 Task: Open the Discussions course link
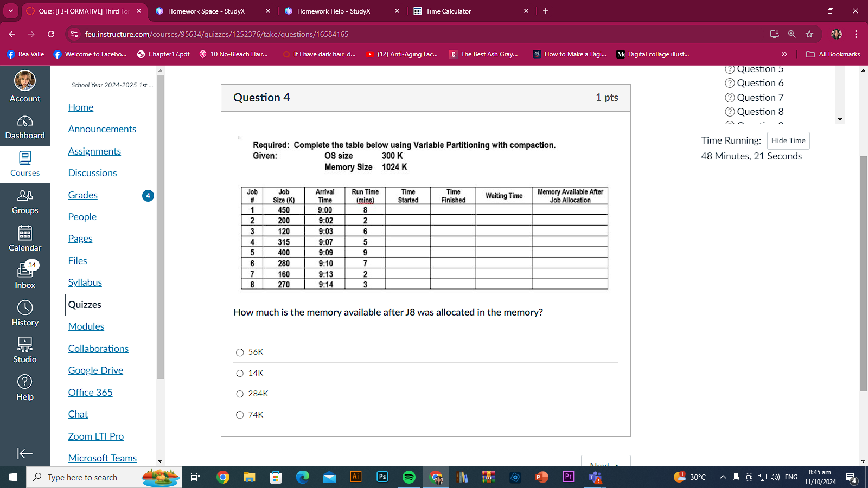pyautogui.click(x=92, y=173)
